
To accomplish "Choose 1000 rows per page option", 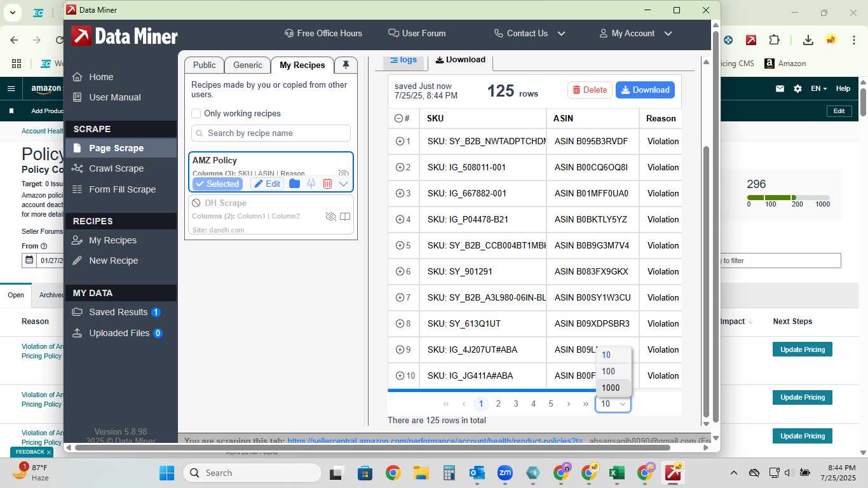I will [x=613, y=388].
